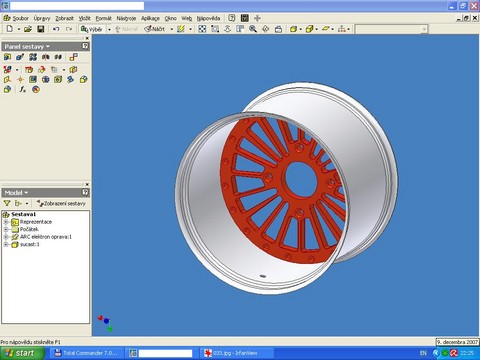Expand the Reprezentace tree node
Image resolution: width=480 pixels, height=360 pixels.
(6, 222)
